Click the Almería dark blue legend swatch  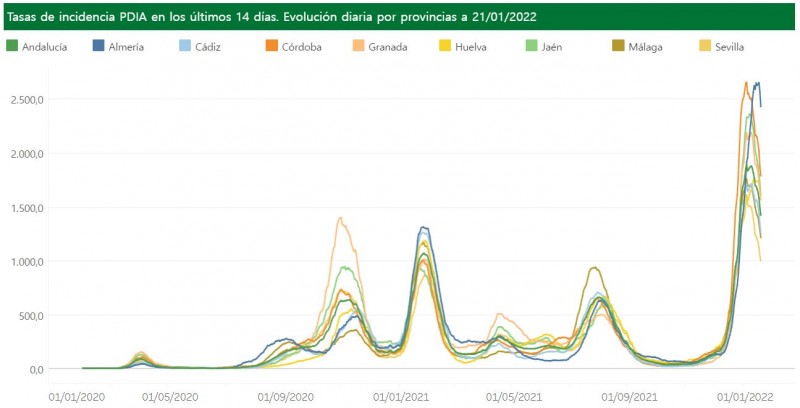click(x=98, y=46)
